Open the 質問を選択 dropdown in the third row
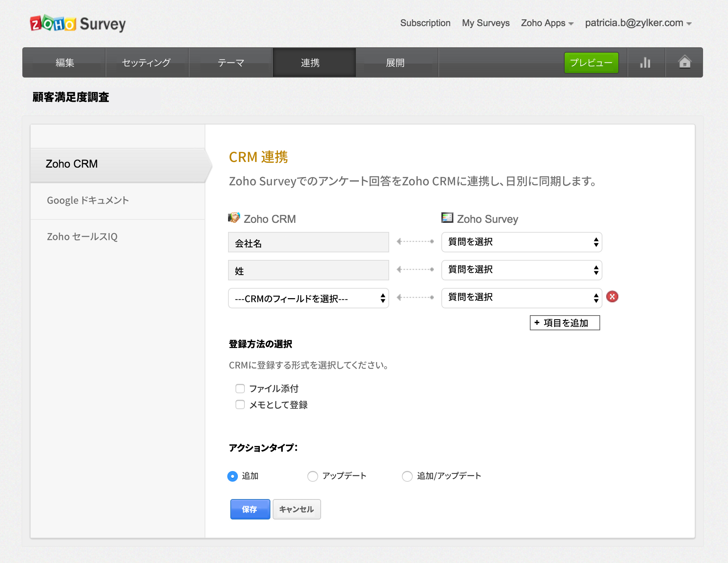Viewport: 728px width, 563px height. (x=522, y=298)
